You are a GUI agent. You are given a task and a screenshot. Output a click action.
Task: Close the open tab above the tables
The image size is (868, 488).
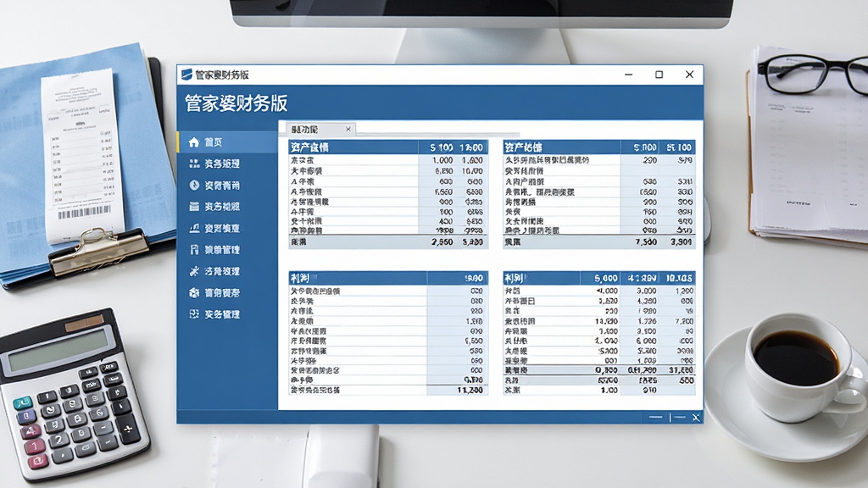point(348,130)
